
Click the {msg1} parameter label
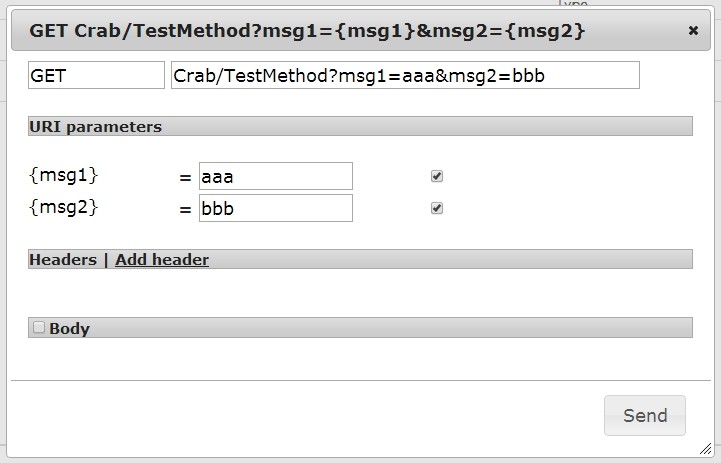tap(63, 175)
